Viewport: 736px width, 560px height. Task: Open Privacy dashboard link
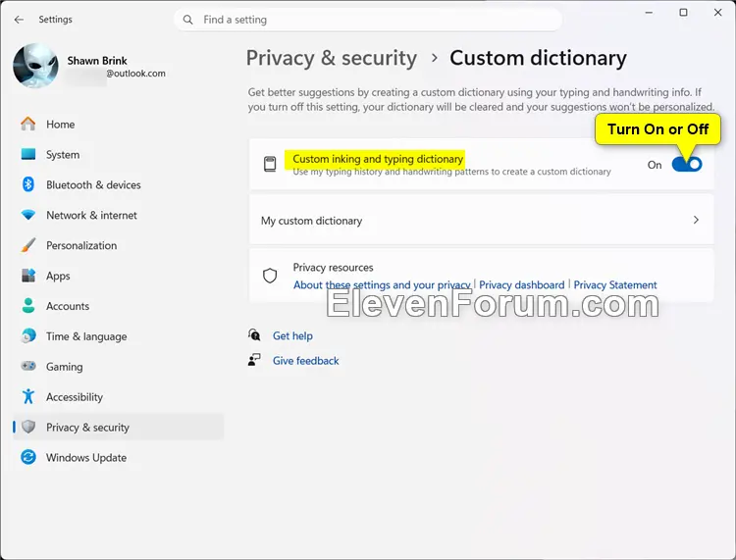coord(522,284)
